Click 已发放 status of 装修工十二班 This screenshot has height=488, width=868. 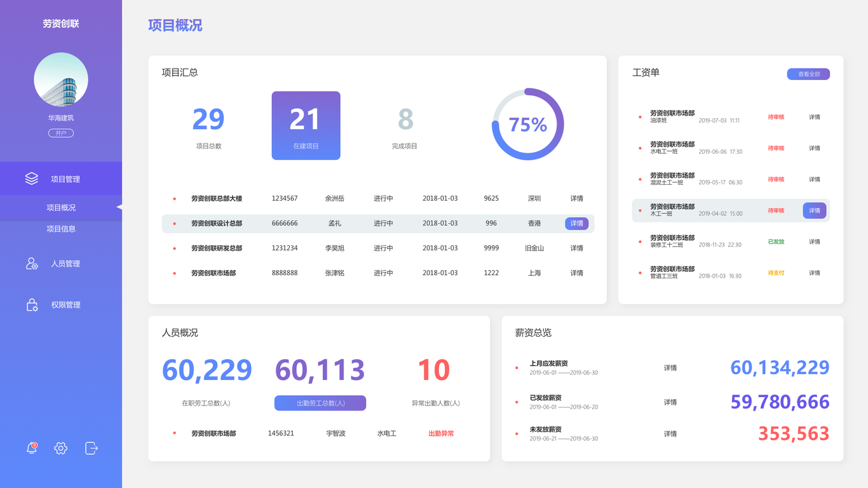pos(776,241)
